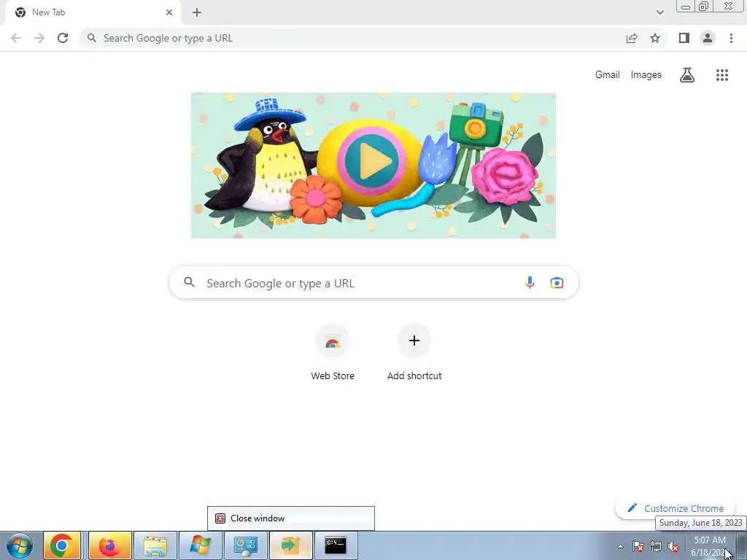
Task: Start voice search with microphone icon
Action: (x=530, y=282)
